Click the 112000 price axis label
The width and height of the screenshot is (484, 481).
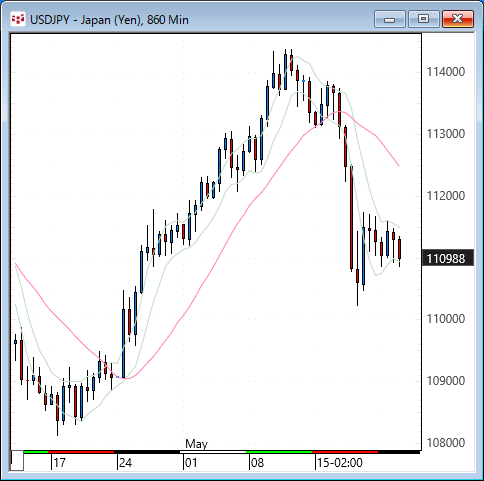pos(446,196)
